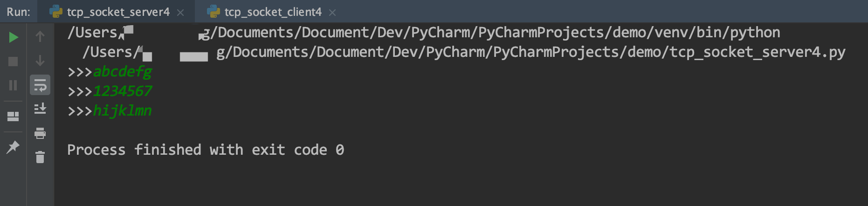The height and width of the screenshot is (206, 868).
Task: Click the Print console output icon
Action: coord(40,133)
